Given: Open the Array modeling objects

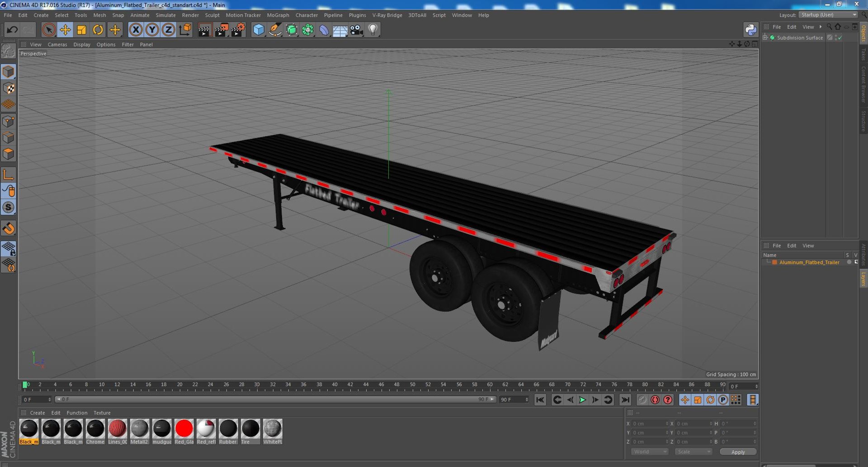Looking at the screenshot, I should 308,30.
